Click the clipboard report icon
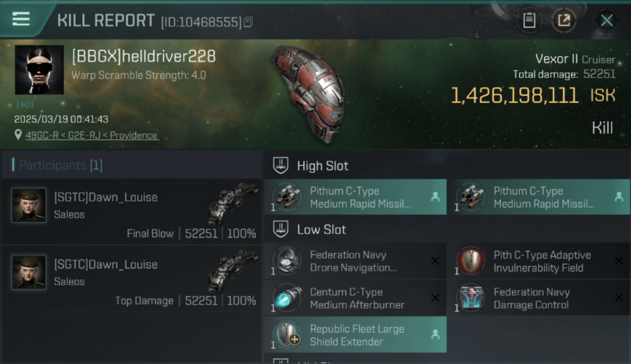 [529, 20]
